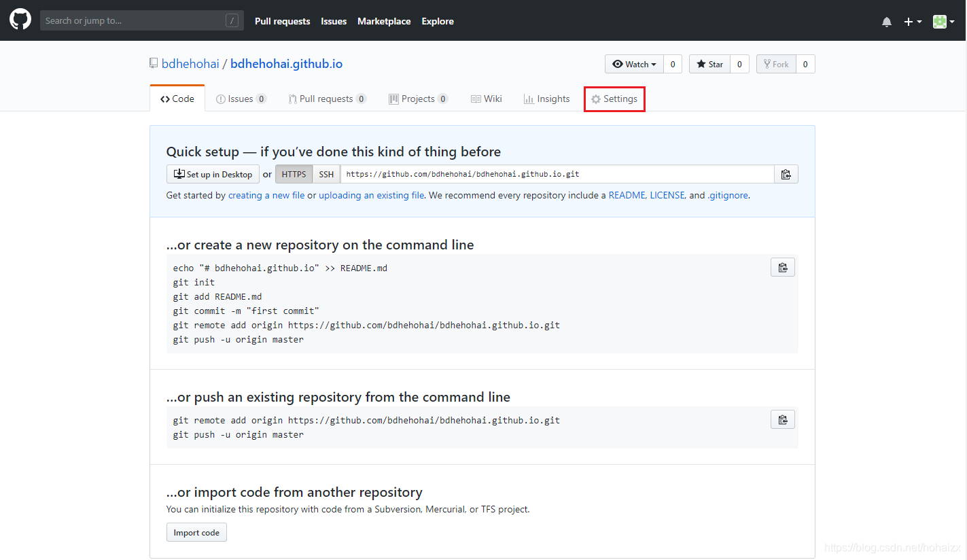Image resolution: width=967 pixels, height=560 pixels.
Task: Open the .gitignore link
Action: click(728, 195)
